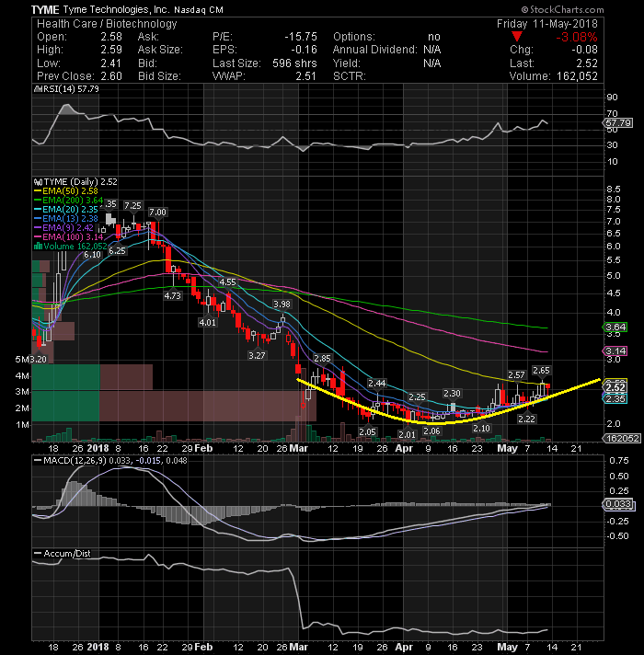Click the 57.79 RSI tag on right axis
The height and width of the screenshot is (655, 644).
(x=618, y=123)
